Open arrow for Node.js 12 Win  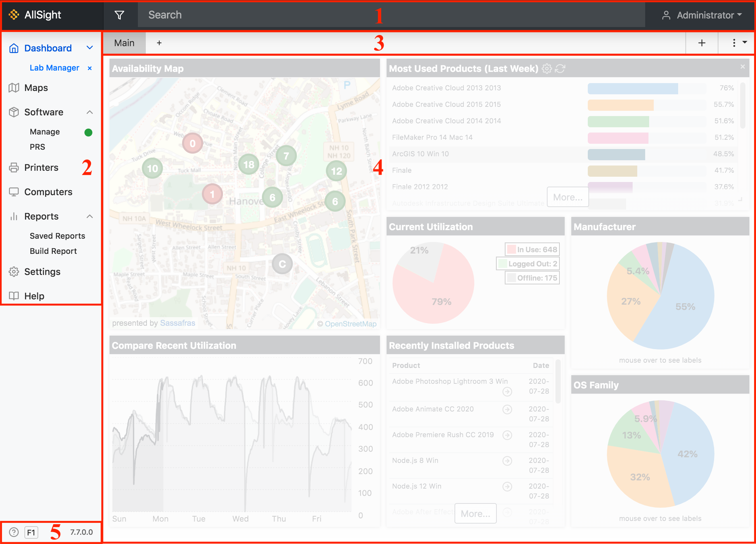pos(507,487)
